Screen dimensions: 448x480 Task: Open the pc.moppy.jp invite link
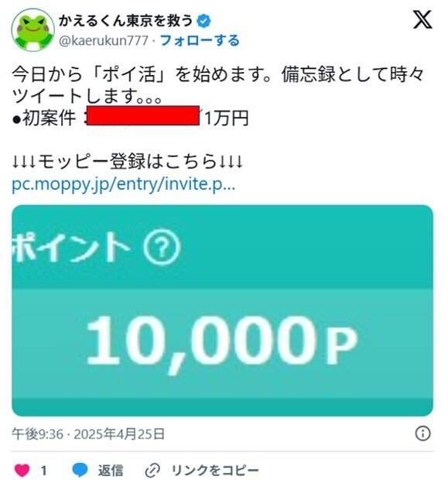[x=123, y=184]
